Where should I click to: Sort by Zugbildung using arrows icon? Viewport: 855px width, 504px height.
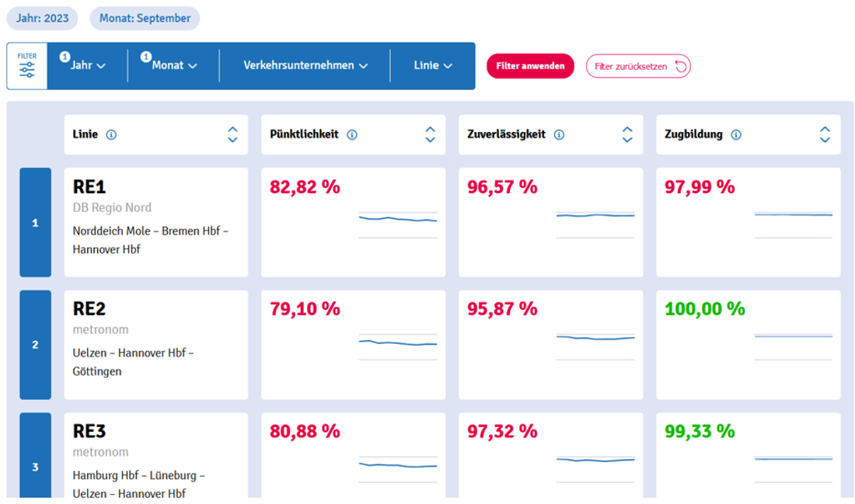pyautogui.click(x=825, y=134)
